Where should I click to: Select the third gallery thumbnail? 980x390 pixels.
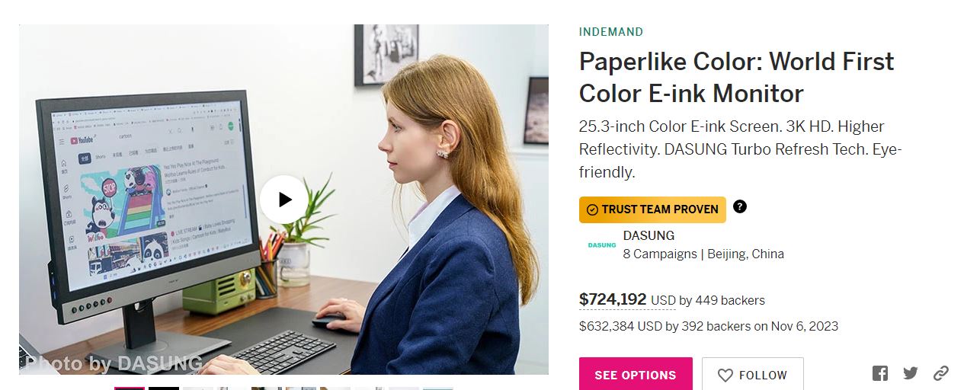coord(198,388)
